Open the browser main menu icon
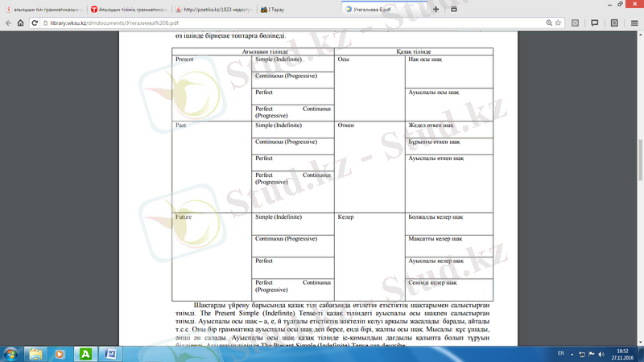Image resolution: width=644 pixels, height=362 pixels. (x=634, y=23)
